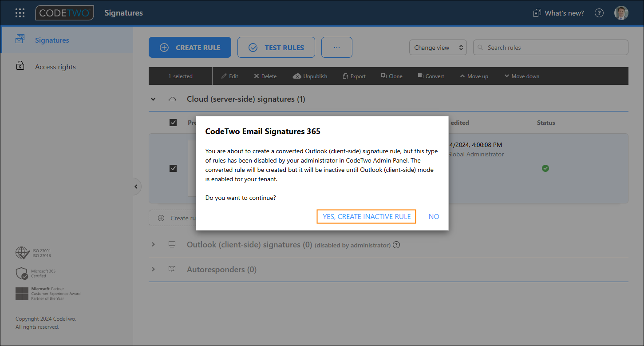Open the user profile avatar

coord(621,13)
